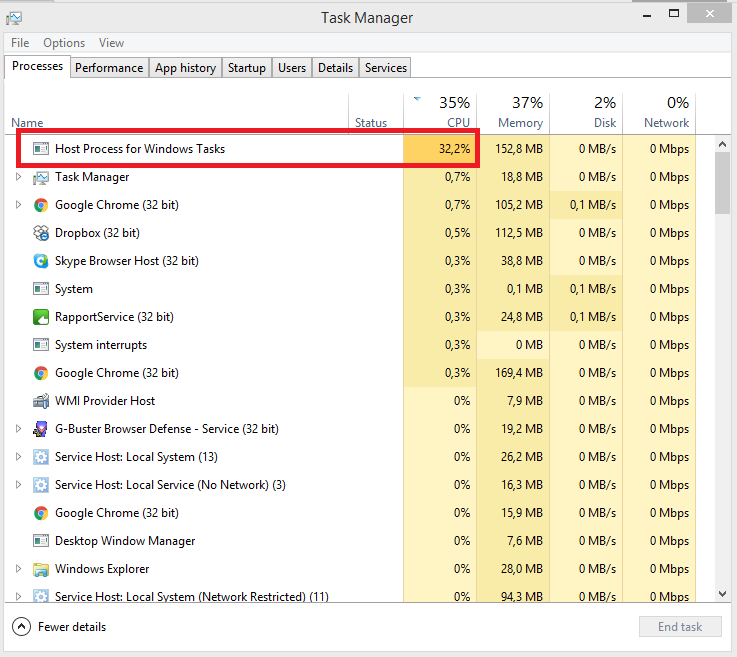Sort by the Network column header

(659, 113)
